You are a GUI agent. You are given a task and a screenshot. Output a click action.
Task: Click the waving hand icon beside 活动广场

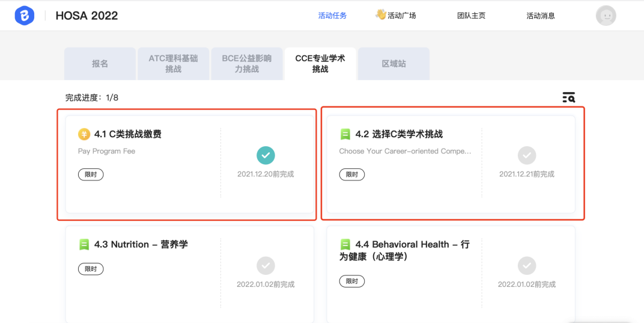[381, 15]
